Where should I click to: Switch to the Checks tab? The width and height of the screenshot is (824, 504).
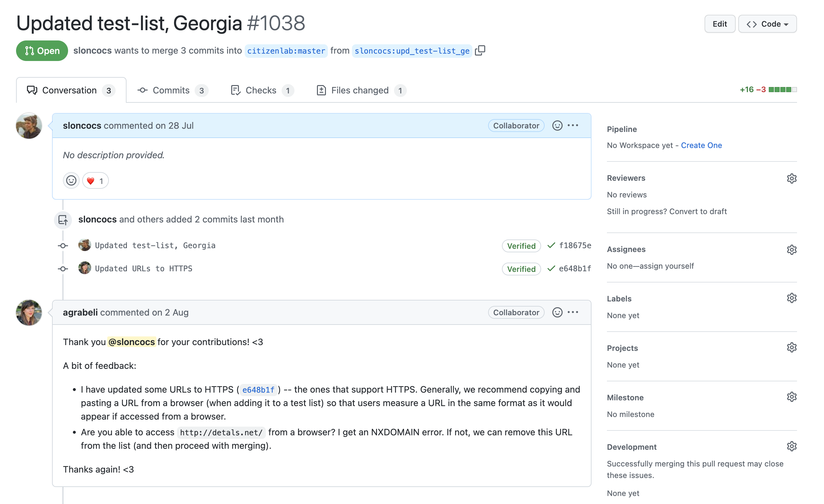pyautogui.click(x=262, y=90)
